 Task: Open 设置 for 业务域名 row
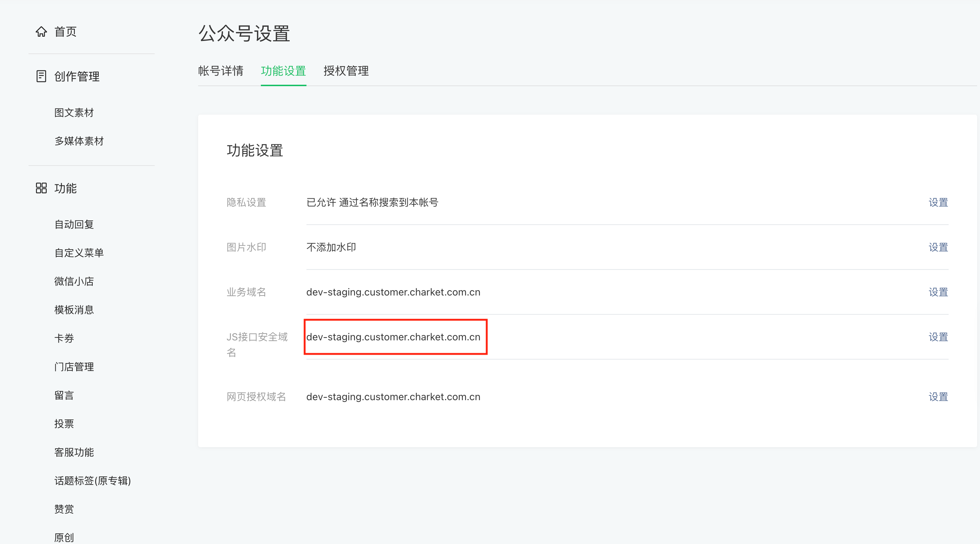(938, 292)
